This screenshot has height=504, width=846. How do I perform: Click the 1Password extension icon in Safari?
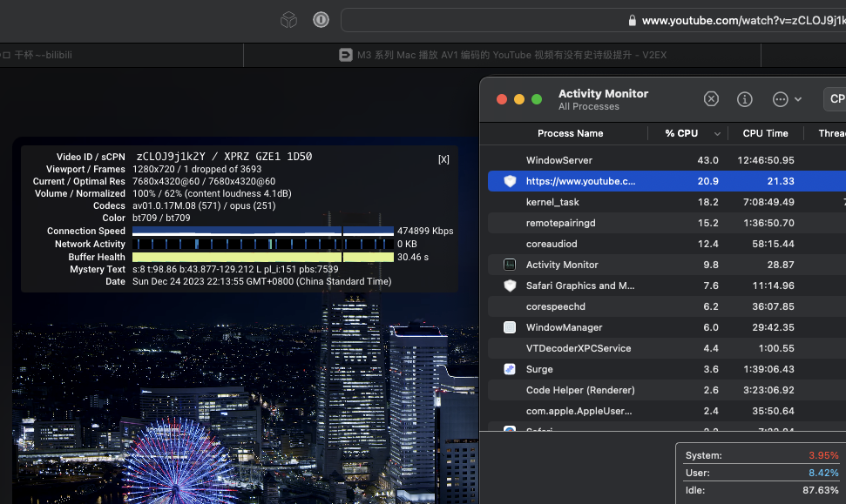pos(321,20)
